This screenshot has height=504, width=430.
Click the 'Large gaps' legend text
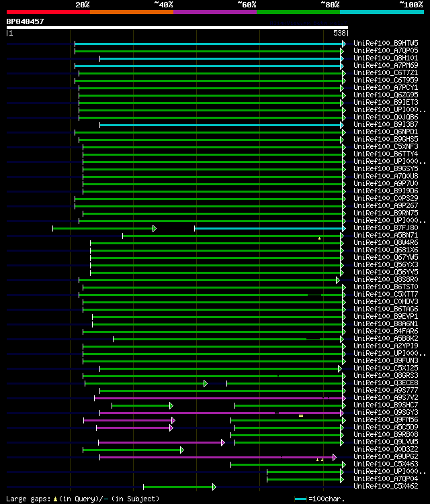click(x=28, y=499)
